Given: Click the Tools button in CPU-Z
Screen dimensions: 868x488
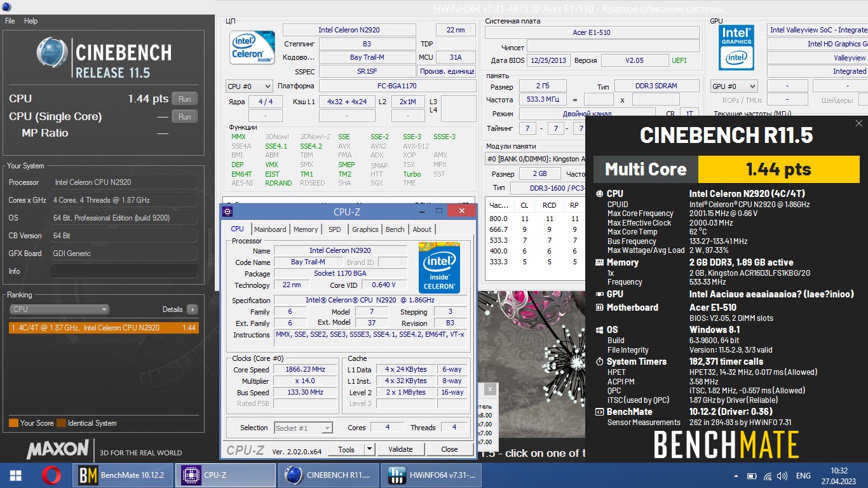Looking at the screenshot, I should [346, 449].
